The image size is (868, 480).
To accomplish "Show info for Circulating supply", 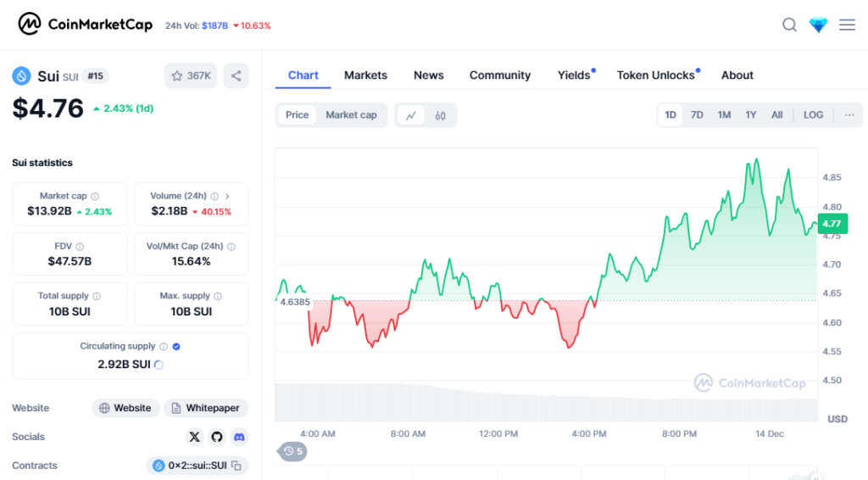I will [164, 347].
